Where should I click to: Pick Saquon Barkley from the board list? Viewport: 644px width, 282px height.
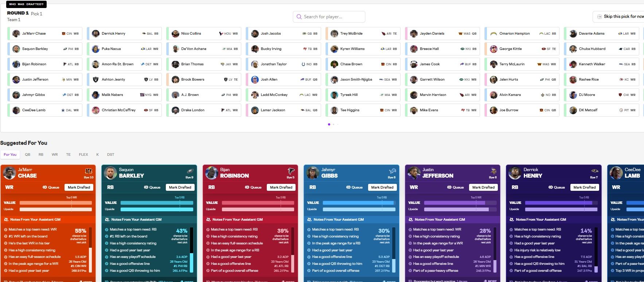45,49
